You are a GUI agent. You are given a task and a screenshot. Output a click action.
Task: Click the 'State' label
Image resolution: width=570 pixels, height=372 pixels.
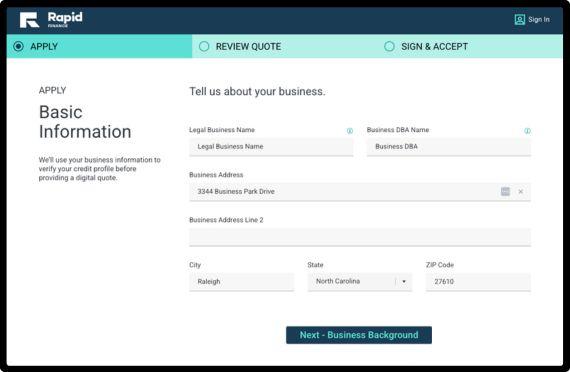click(315, 265)
